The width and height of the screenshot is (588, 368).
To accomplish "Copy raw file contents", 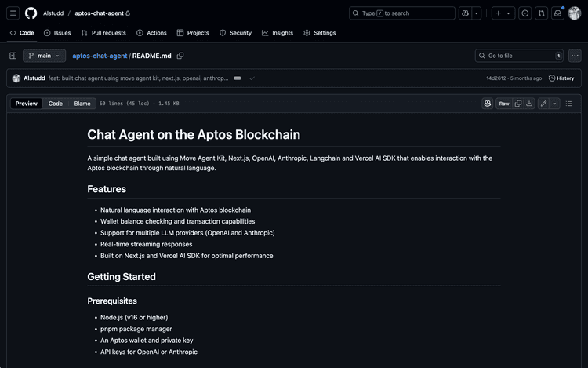I will pos(517,104).
